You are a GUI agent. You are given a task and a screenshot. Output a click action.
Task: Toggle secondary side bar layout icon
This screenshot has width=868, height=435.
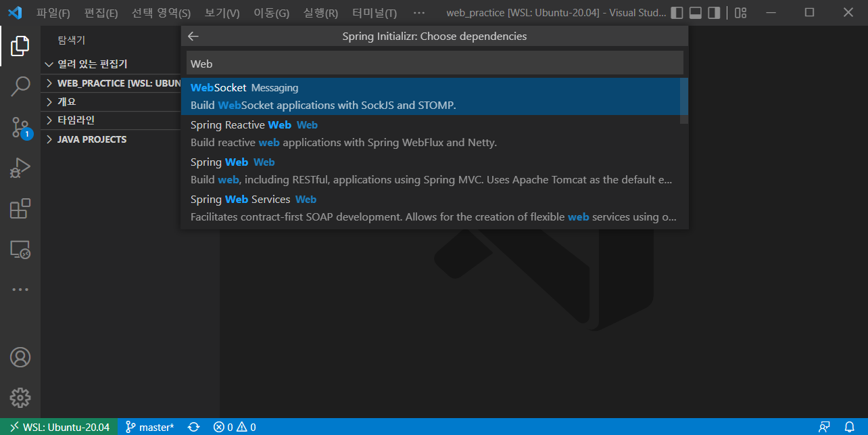click(714, 13)
